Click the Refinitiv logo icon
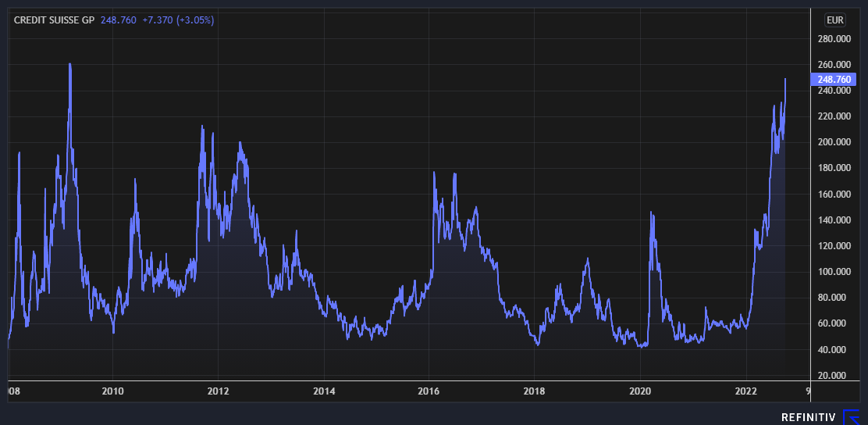Image resolution: width=868 pixels, height=425 pixels. point(850,416)
